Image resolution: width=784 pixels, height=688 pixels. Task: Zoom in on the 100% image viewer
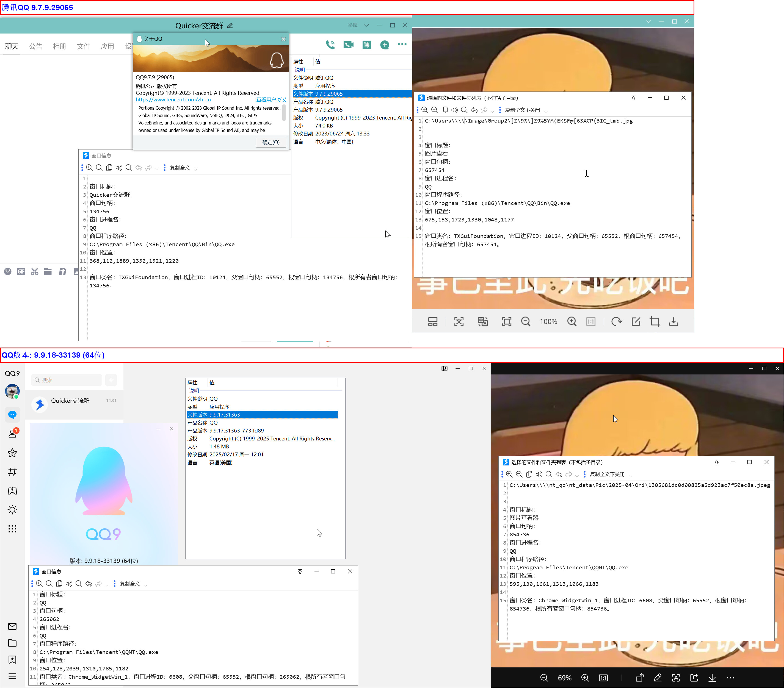[572, 321]
